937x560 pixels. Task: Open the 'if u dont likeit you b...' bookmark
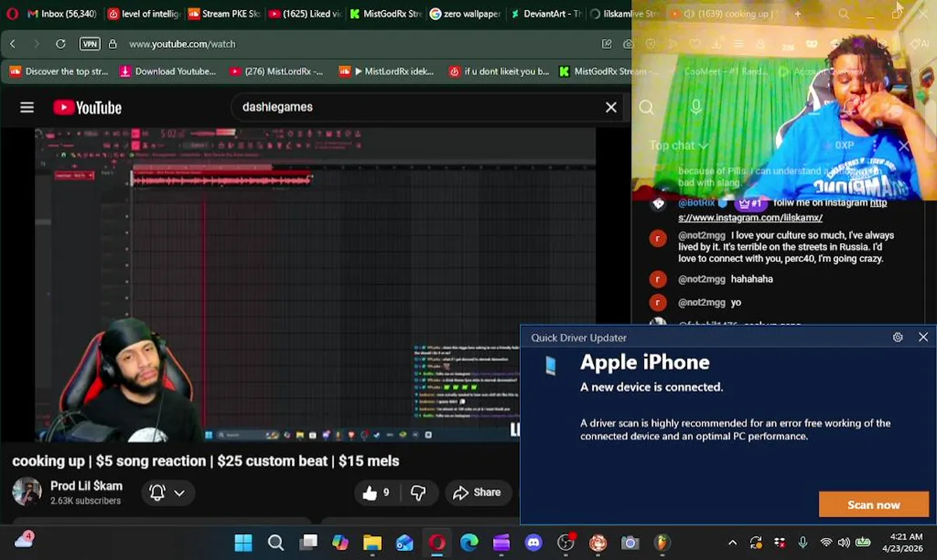pyautogui.click(x=499, y=72)
